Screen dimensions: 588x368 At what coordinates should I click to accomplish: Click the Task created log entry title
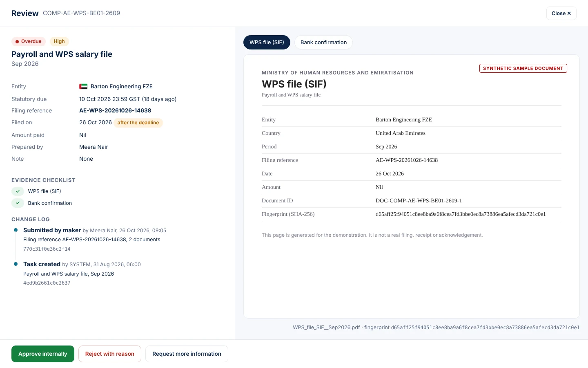pos(42,264)
